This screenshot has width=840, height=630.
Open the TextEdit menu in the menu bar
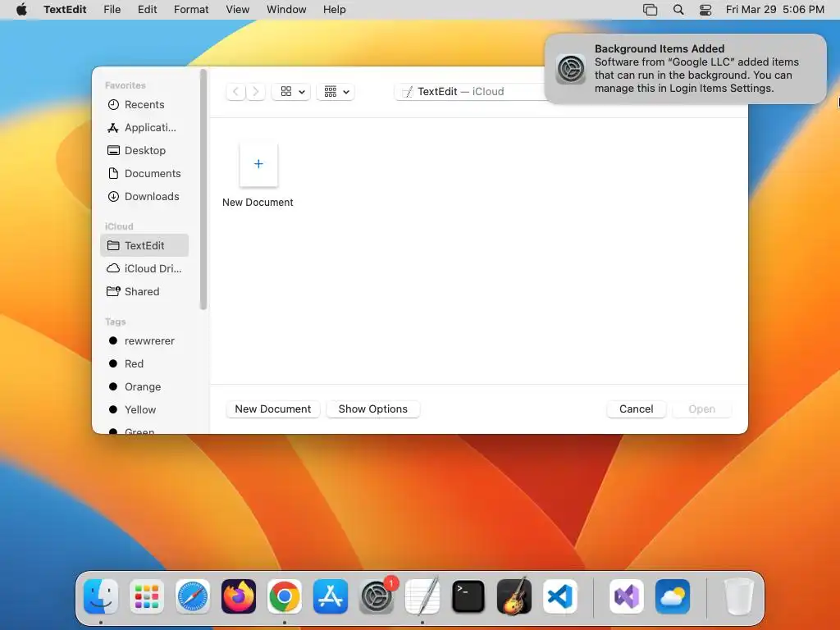coord(65,10)
